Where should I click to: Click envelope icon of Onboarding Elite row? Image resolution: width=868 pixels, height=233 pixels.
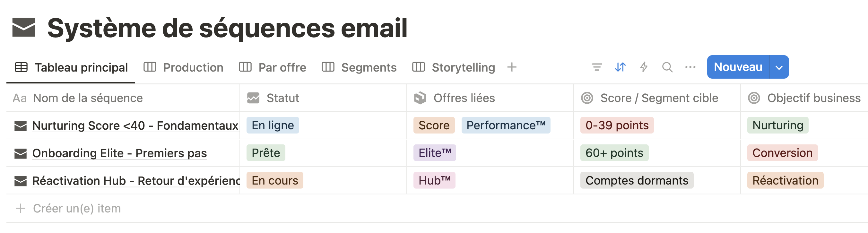coord(21,153)
